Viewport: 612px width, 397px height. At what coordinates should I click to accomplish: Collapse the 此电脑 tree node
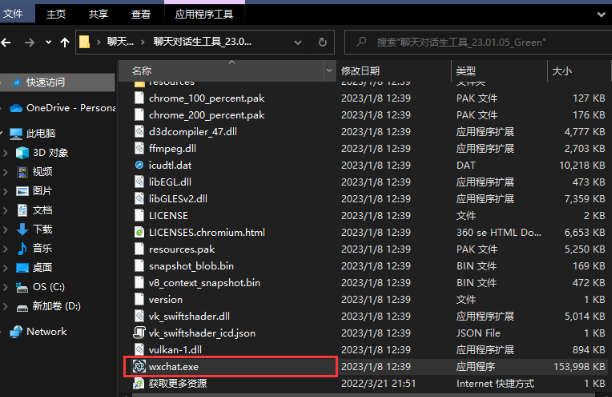2,134
